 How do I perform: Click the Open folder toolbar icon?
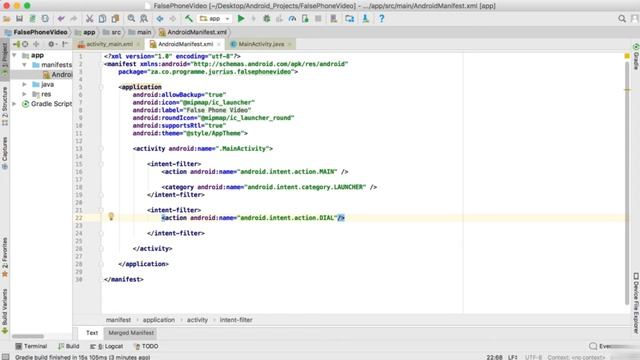[7, 19]
